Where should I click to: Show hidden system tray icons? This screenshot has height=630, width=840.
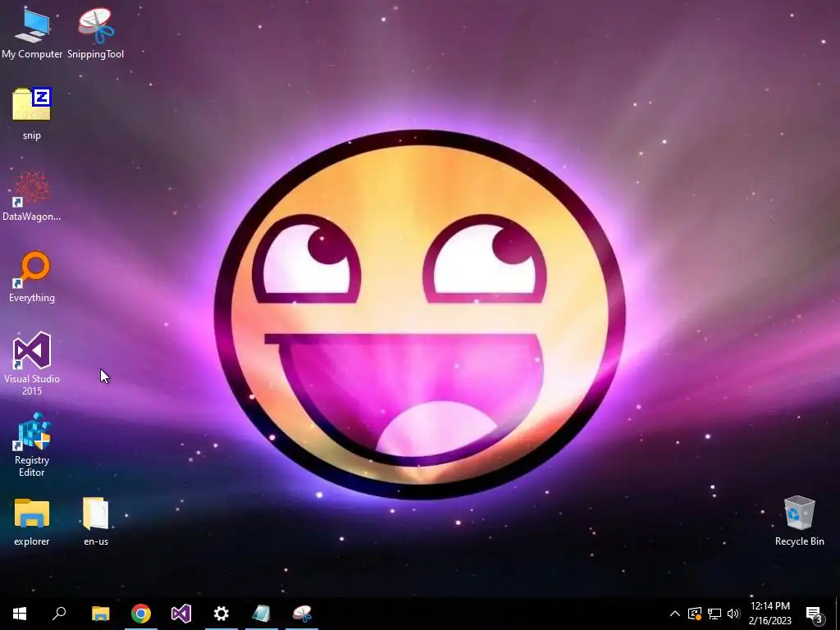pos(675,614)
